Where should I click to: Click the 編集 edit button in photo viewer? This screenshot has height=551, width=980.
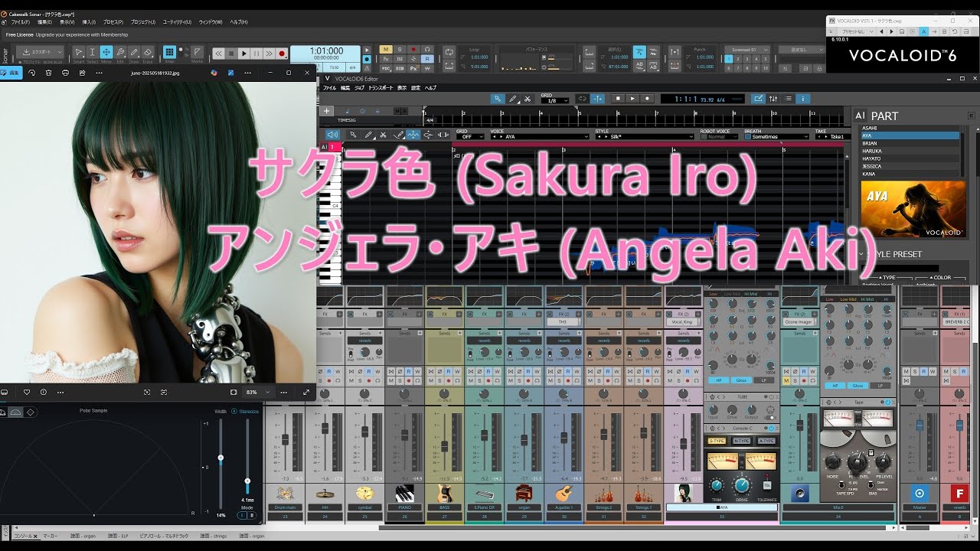[11, 73]
